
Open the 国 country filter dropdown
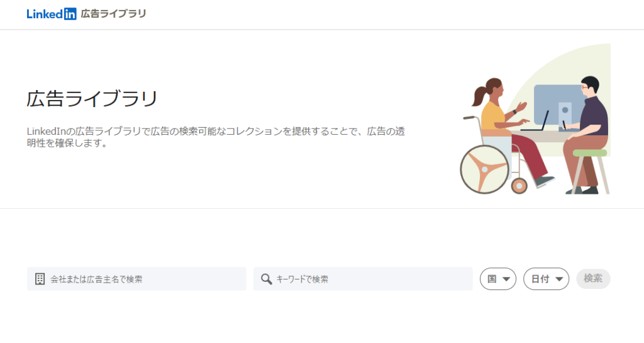pos(498,279)
